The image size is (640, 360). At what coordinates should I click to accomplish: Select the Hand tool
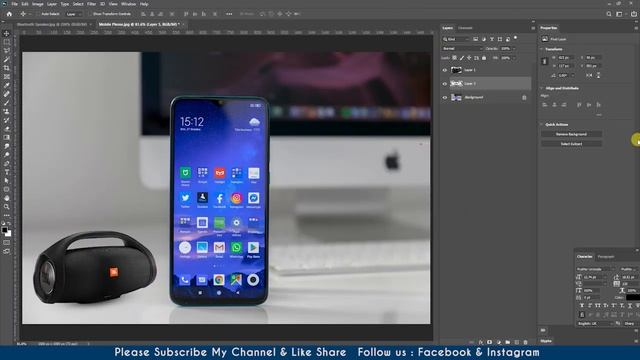pos(7,198)
